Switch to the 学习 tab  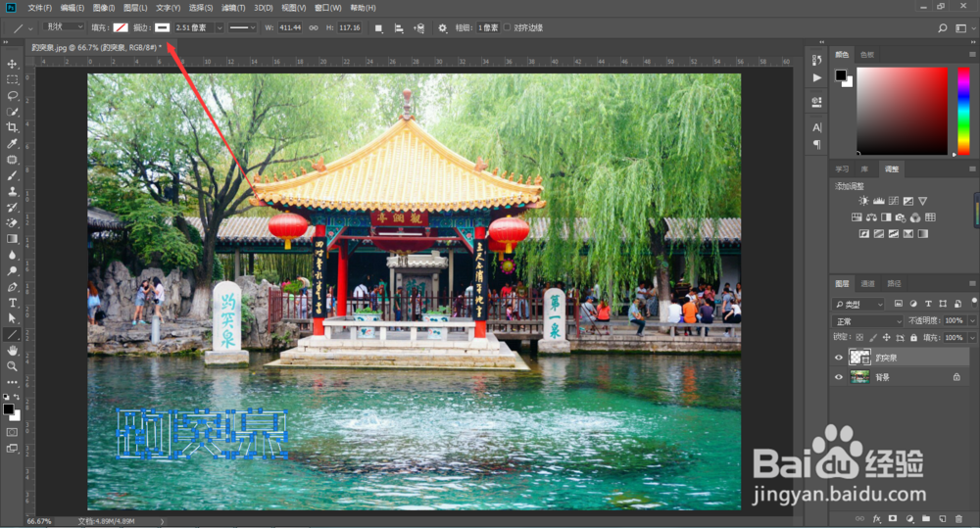click(x=842, y=169)
